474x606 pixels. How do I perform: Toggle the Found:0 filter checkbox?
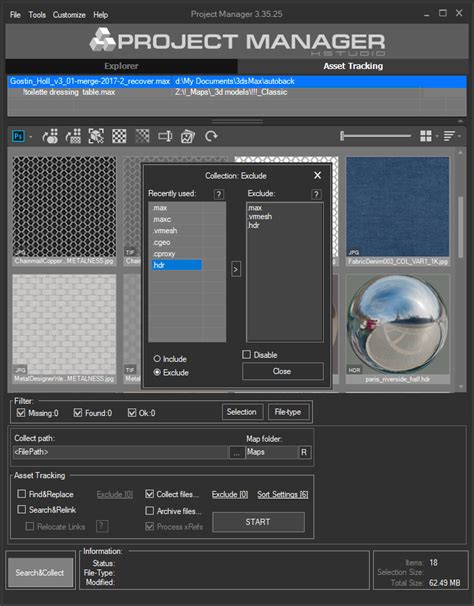[78, 413]
